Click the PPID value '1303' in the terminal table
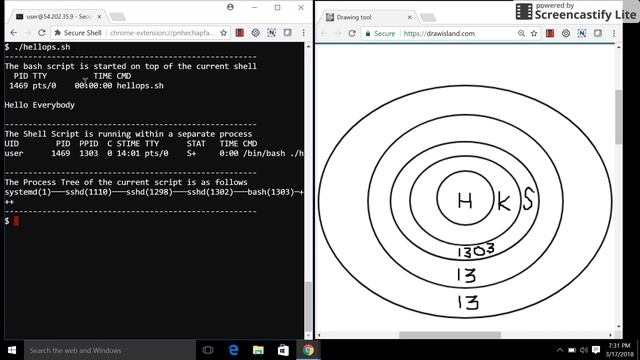 [89, 153]
